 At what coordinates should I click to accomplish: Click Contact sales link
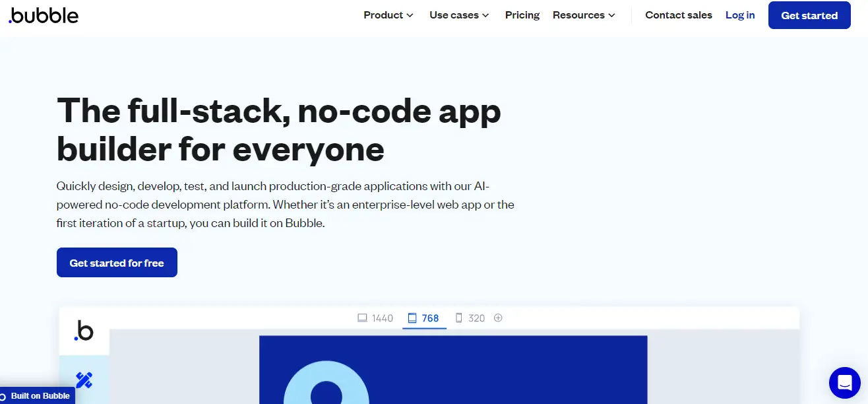tap(679, 15)
